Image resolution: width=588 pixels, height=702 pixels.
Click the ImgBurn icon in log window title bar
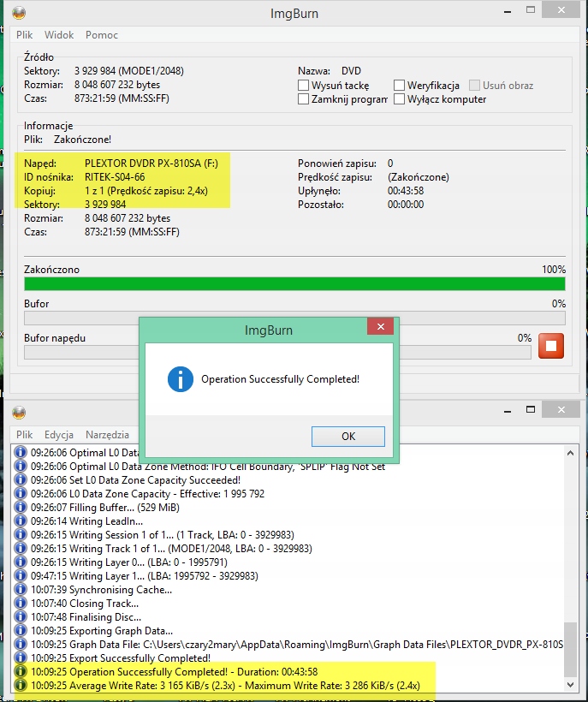click(19, 413)
